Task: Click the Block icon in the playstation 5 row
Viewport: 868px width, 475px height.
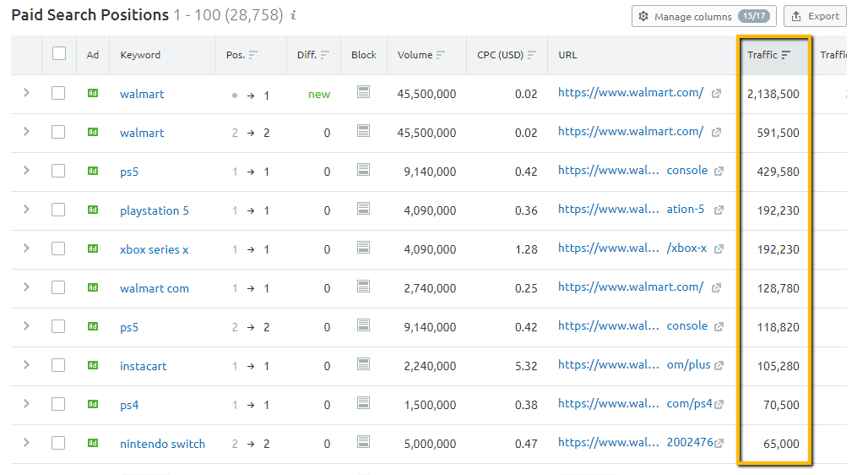Action: [363, 209]
